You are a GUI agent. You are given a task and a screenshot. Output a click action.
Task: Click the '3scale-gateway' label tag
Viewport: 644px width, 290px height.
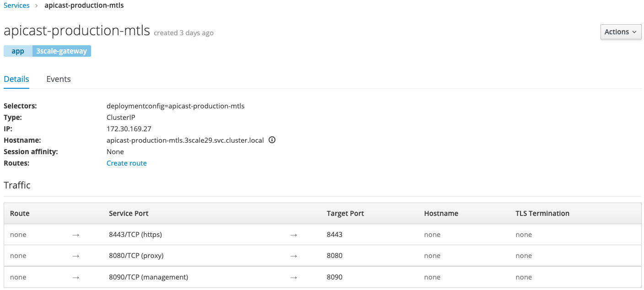tap(61, 51)
